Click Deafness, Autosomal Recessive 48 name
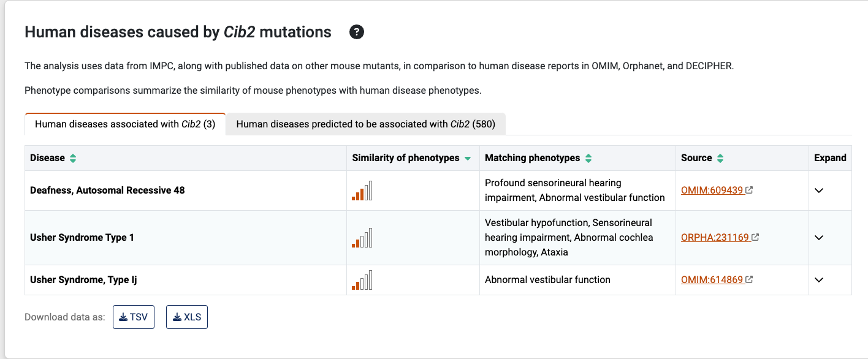 click(107, 191)
